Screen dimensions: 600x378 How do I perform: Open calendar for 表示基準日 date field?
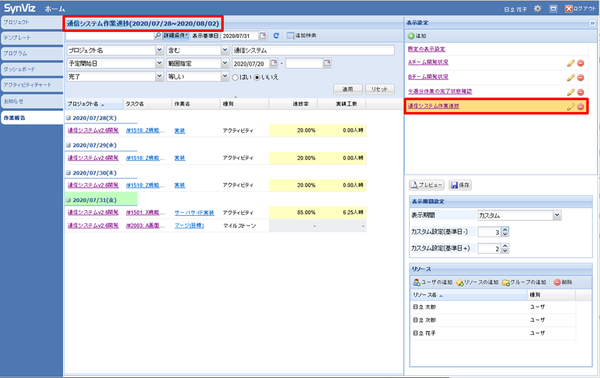tap(262, 36)
